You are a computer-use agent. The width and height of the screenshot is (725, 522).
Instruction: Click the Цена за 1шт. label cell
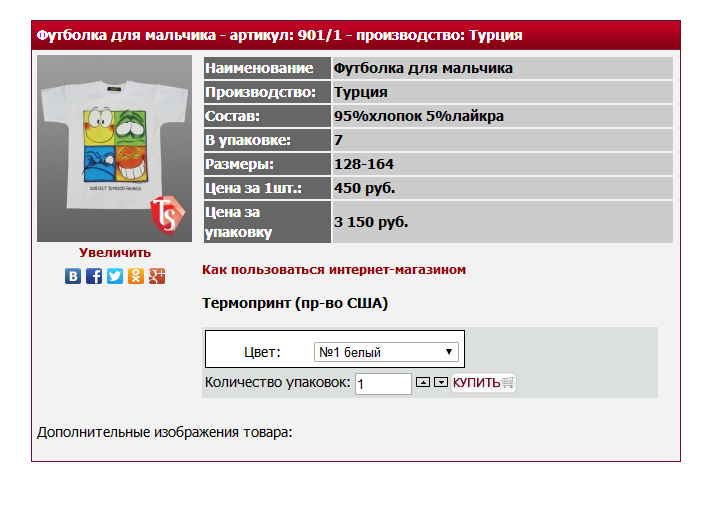pyautogui.click(x=267, y=188)
